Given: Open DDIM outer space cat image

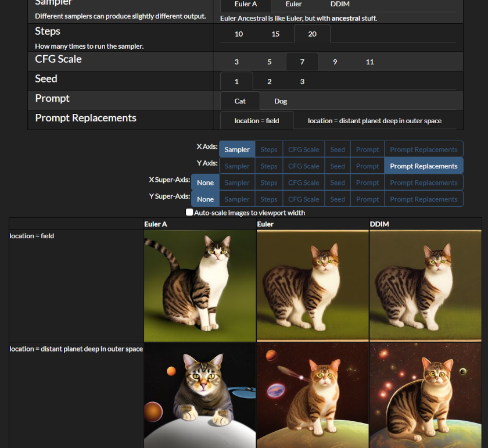Looking at the screenshot, I should coord(425,395).
